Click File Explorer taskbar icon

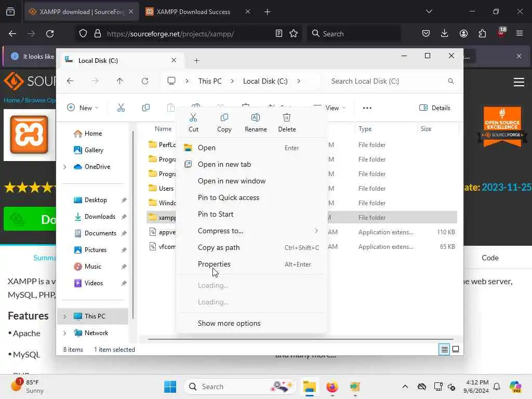(310, 387)
